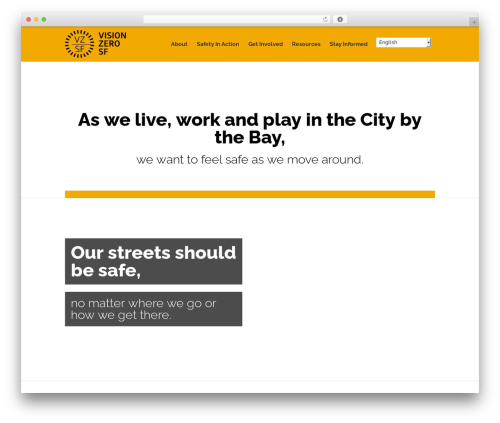Open the Resources menu
The height and width of the screenshot is (423, 500).
306,44
